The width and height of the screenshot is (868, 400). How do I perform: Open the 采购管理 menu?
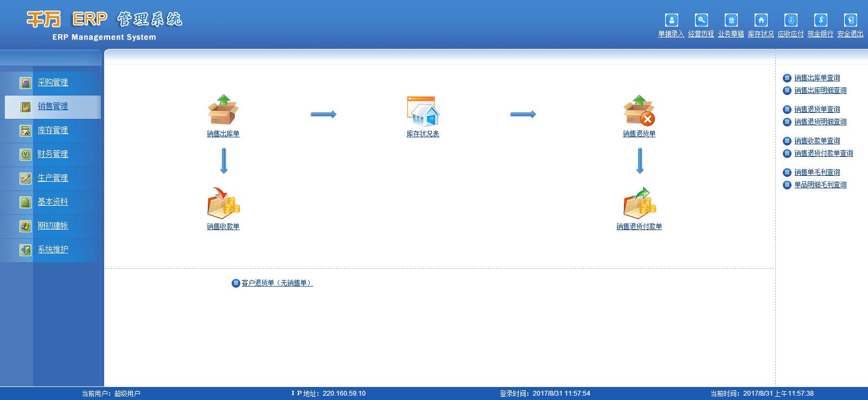pos(53,82)
